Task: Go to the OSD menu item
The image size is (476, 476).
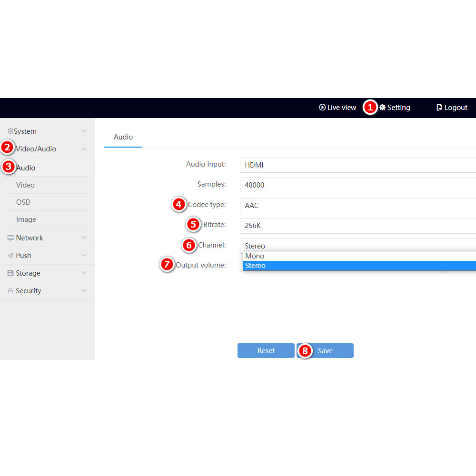Action: point(23,202)
